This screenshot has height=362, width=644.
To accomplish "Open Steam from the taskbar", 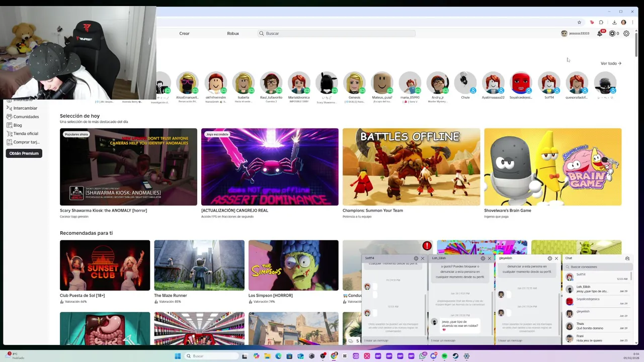I will pyautogui.click(x=455, y=356).
